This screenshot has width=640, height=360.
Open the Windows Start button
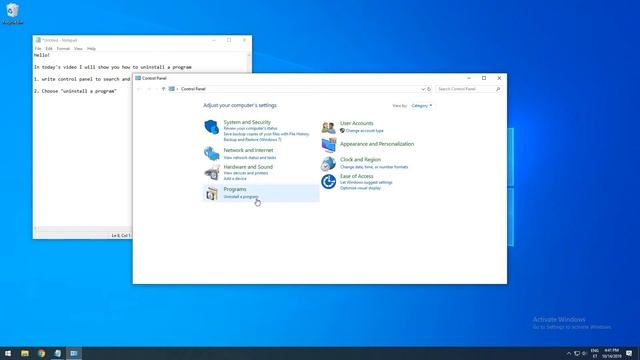(8, 353)
